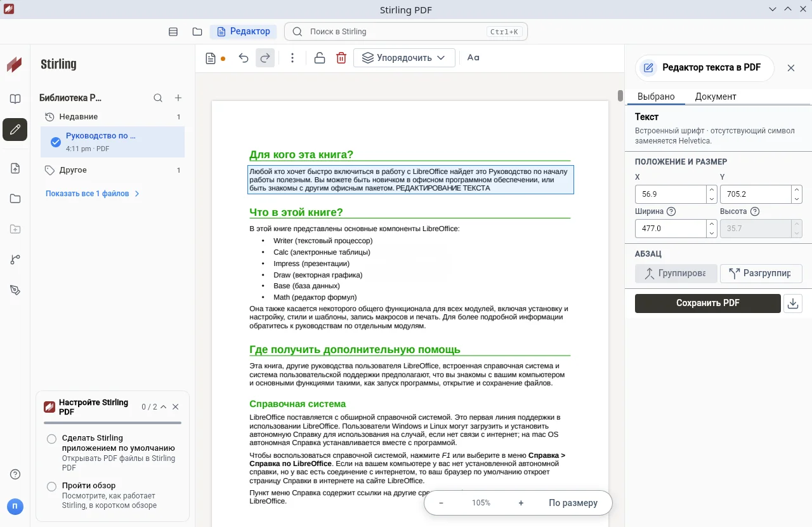Switch to the 'Документ' tab

pos(716,97)
